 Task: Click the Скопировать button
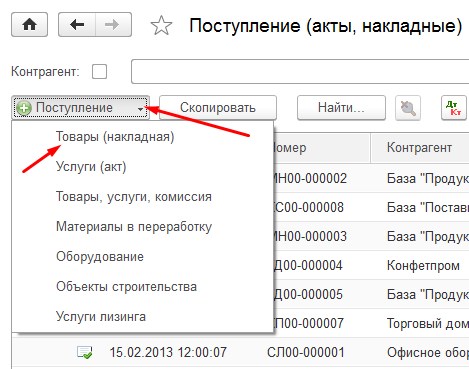coord(218,108)
